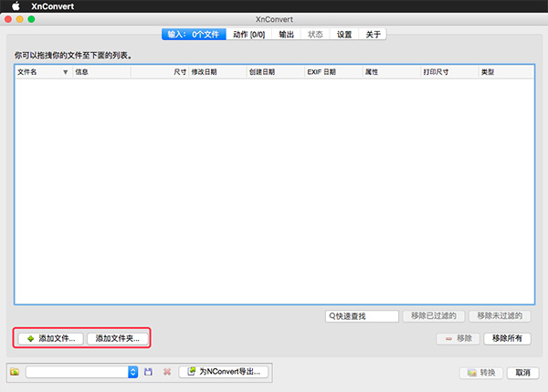The width and height of the screenshot is (548, 392).
Task: Sort by 属性 column header
Action: pos(392,72)
